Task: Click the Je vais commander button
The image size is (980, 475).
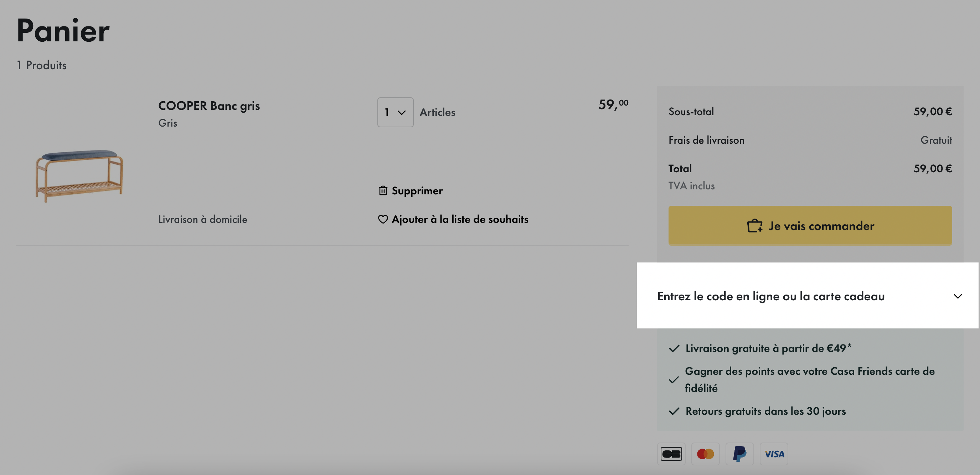Action: point(810,226)
